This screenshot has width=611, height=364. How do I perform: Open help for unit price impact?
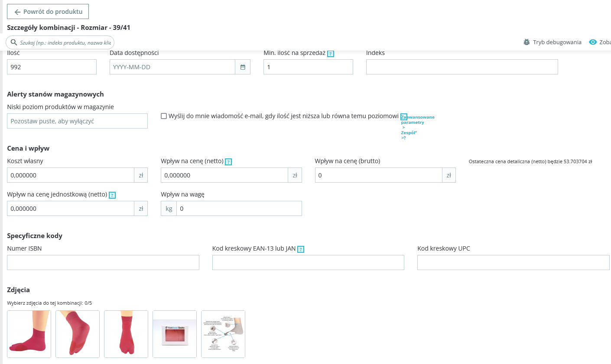click(112, 195)
